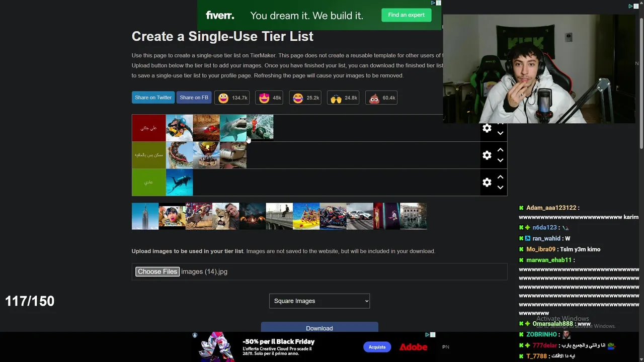Select the abandoned building image

[x=414, y=216]
